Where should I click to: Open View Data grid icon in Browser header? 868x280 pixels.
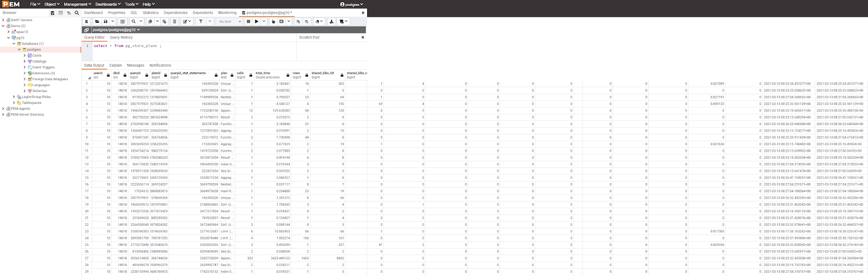(60, 12)
